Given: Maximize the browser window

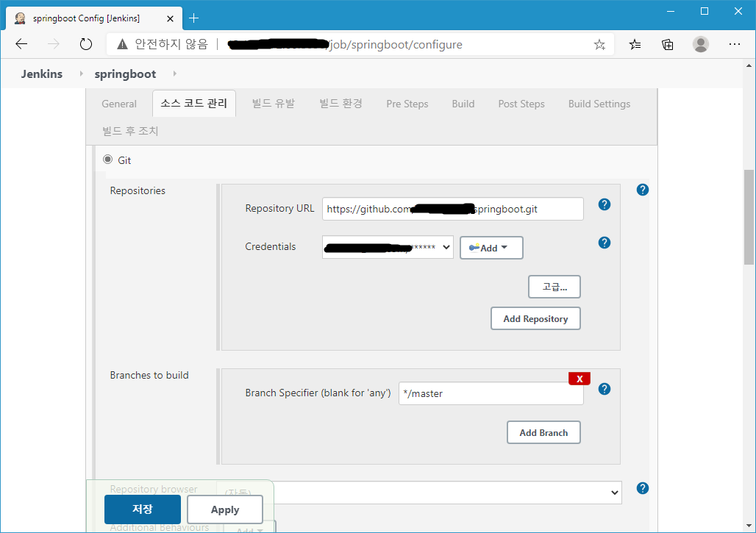Looking at the screenshot, I should click(x=705, y=11).
